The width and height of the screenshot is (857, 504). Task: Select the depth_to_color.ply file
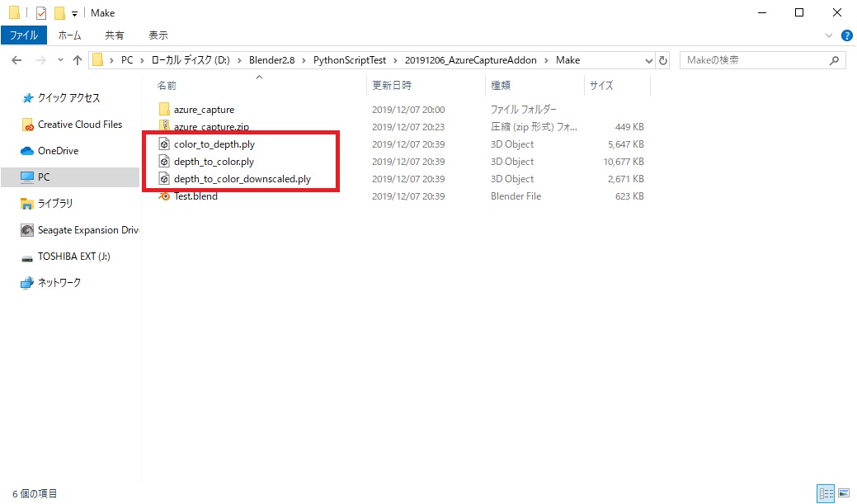[214, 162]
